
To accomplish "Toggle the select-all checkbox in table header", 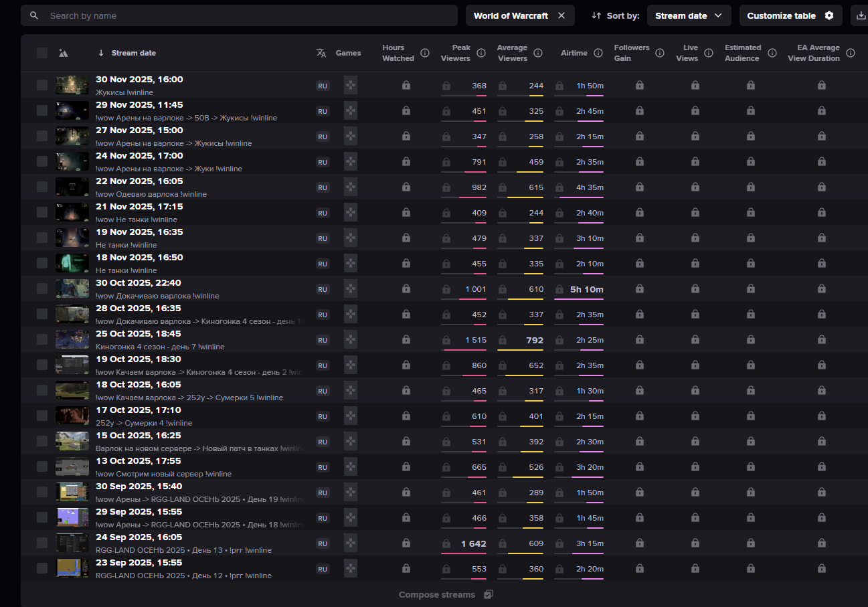I will [x=42, y=53].
